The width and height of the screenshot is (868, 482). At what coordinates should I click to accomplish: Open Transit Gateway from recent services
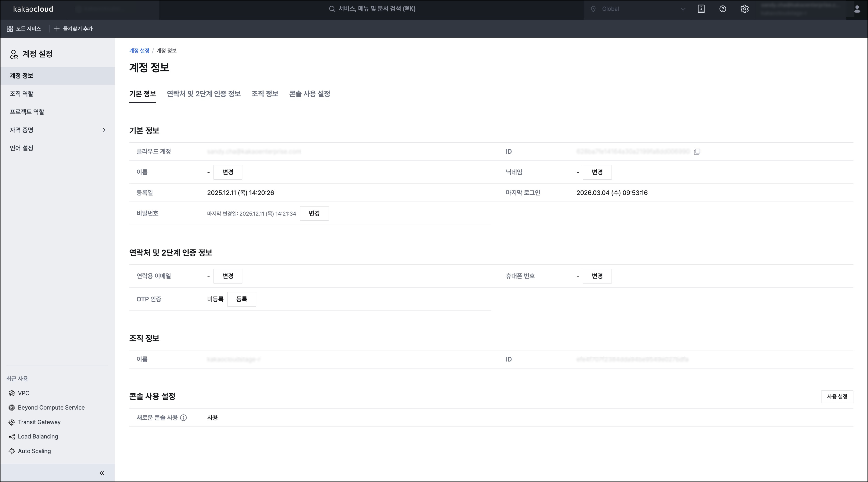pos(39,422)
